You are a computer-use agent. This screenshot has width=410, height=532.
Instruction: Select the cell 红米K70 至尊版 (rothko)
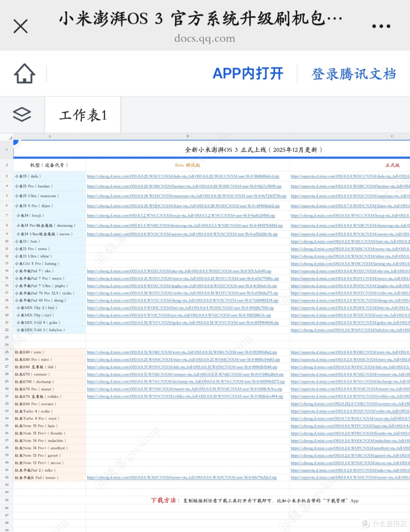[49, 396]
